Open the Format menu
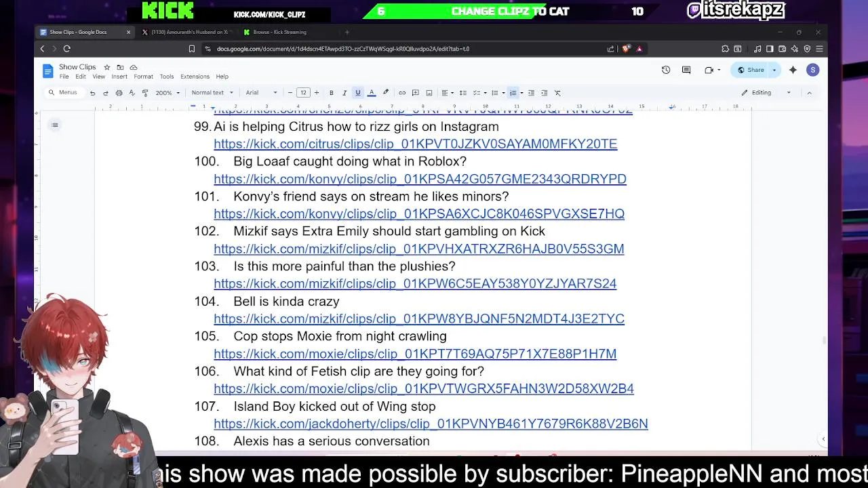Viewport: 868px width, 488px height. click(143, 77)
